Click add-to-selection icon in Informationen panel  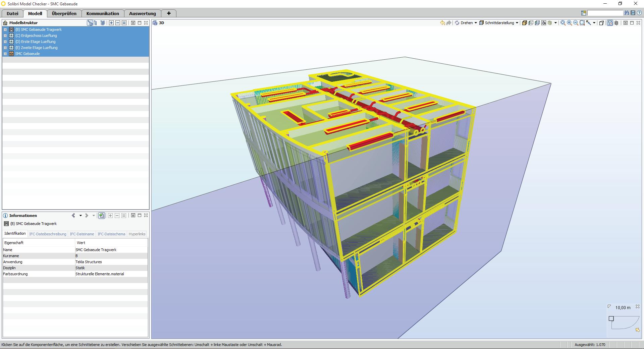[110, 216]
